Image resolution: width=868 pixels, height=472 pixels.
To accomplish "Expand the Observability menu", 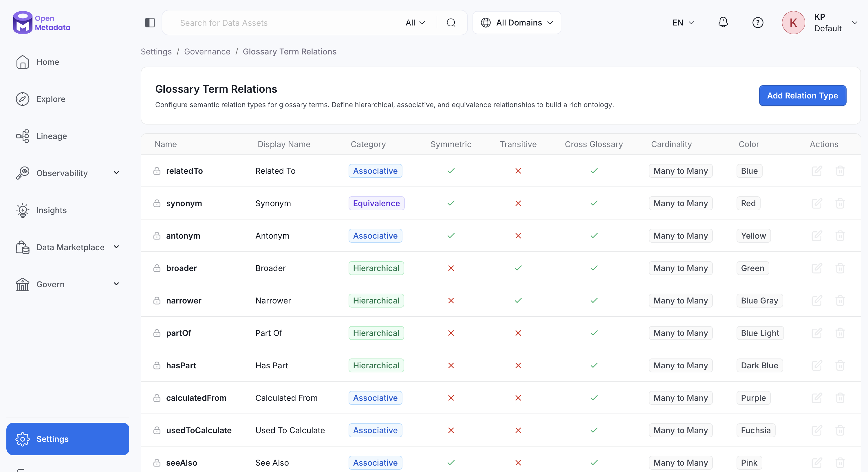I will pos(116,173).
